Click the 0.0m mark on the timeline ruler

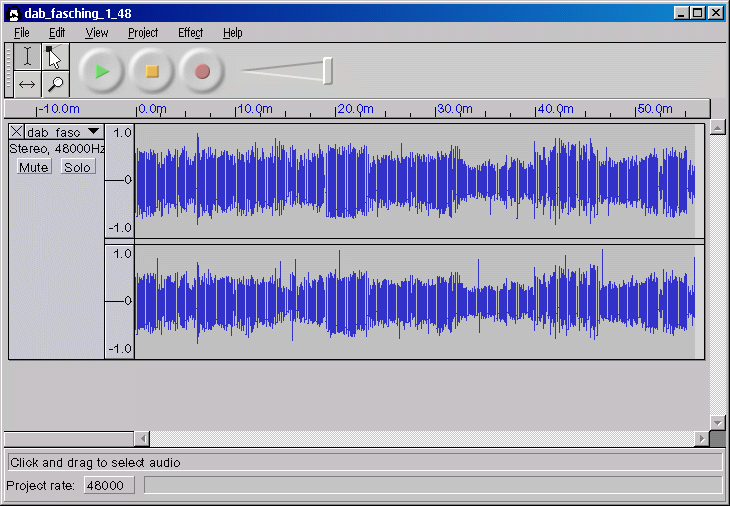tap(152, 108)
